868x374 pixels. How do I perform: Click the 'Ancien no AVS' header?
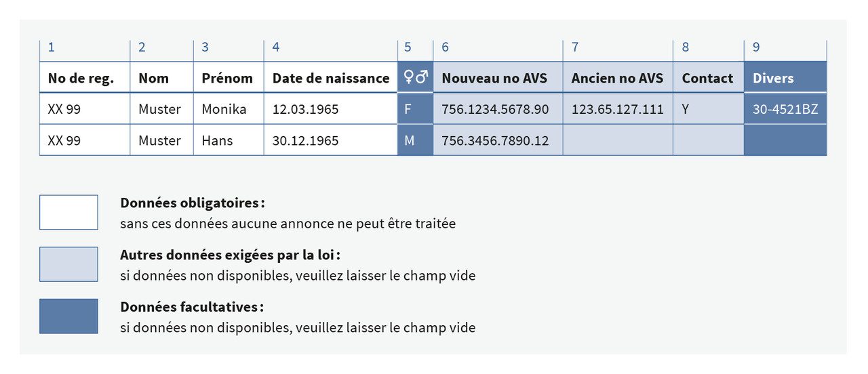[x=617, y=78]
